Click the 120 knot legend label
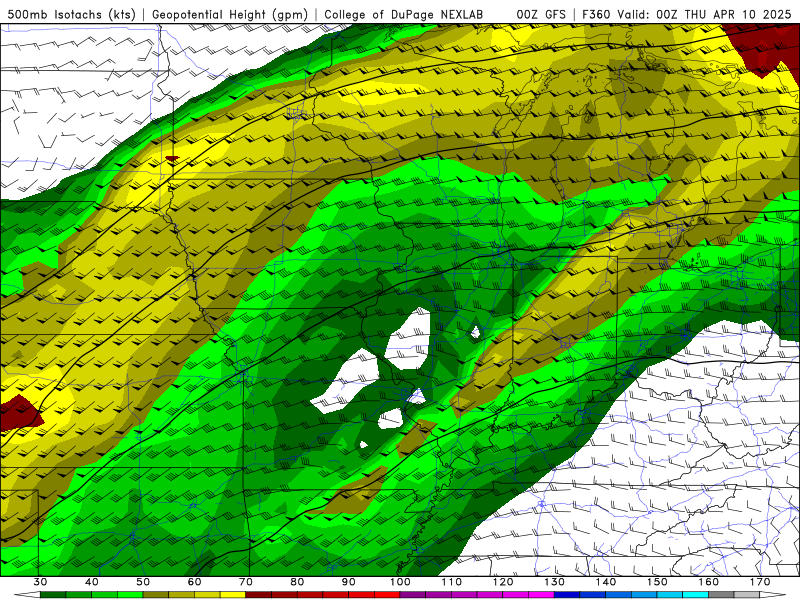Screen dimensions: 800x600 [x=503, y=582]
